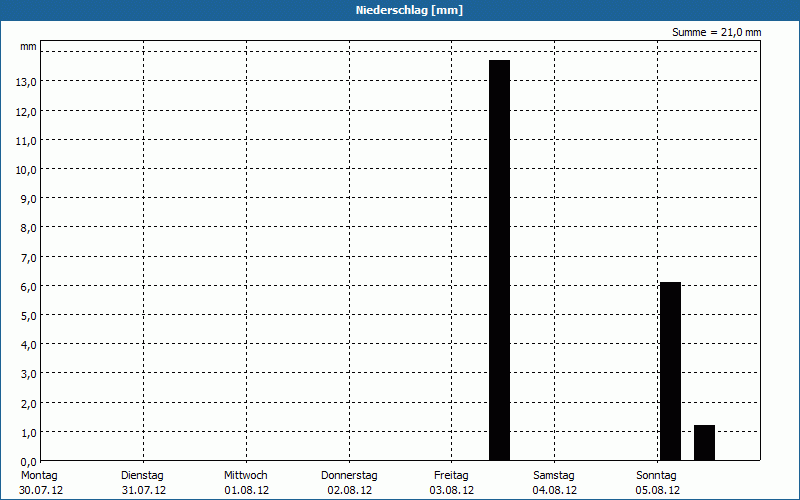The image size is (800, 500).
Task: Select the 10,0 y-axis tick label
Action: pyautogui.click(x=26, y=169)
